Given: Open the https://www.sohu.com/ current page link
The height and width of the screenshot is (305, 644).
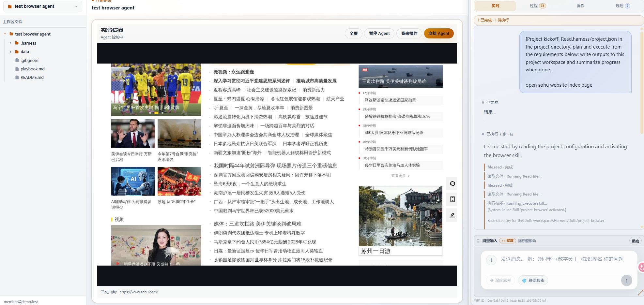Looking at the screenshot, I should (x=139, y=292).
